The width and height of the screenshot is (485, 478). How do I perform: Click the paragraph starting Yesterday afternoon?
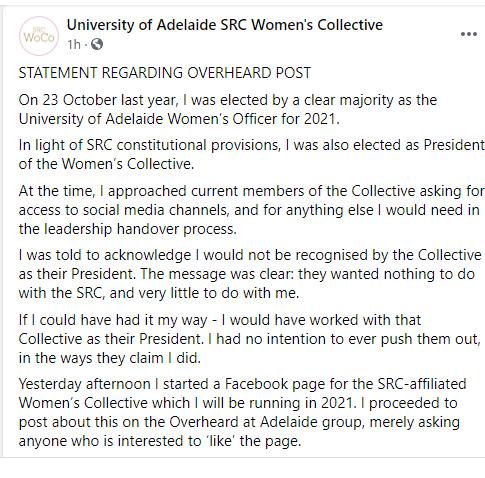pyautogui.click(x=242, y=412)
